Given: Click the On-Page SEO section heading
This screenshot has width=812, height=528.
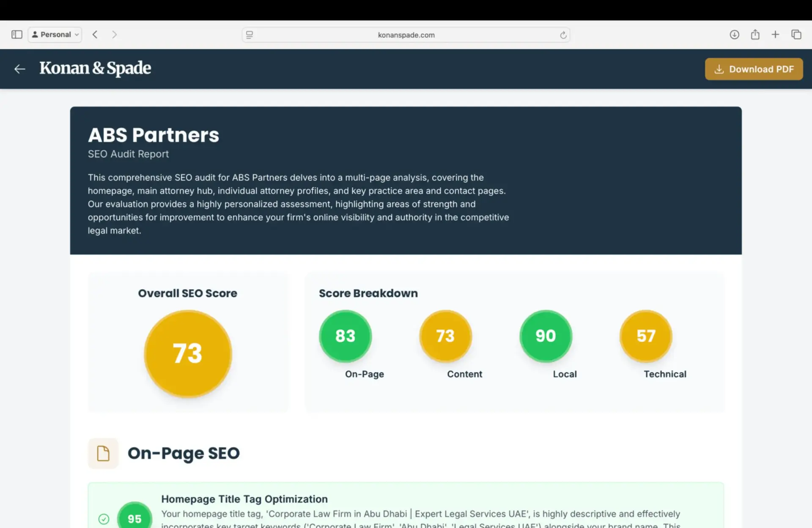Looking at the screenshot, I should point(184,453).
